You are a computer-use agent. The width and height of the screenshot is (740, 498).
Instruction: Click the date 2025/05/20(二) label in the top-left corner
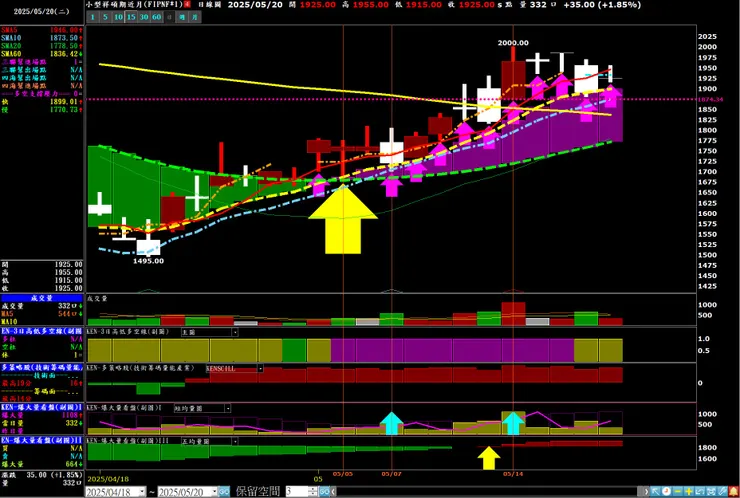42,12
